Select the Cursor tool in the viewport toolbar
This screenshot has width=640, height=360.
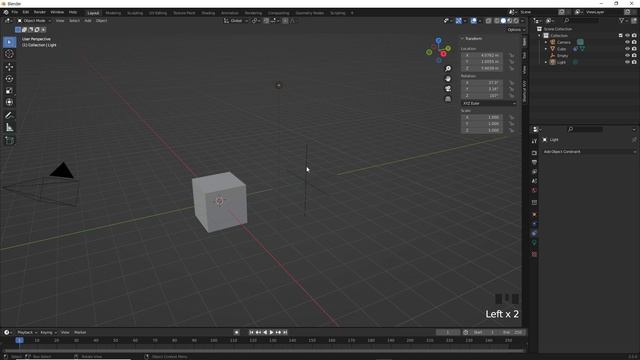pyautogui.click(x=9, y=54)
